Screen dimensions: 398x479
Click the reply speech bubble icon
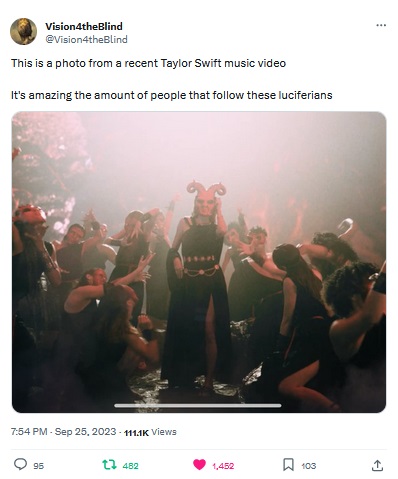20,464
